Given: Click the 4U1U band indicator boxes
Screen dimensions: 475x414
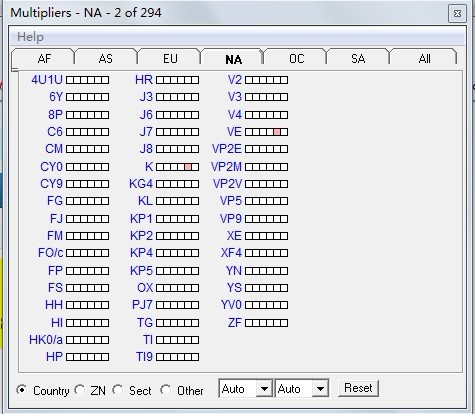Looking at the screenshot, I should [87, 80].
